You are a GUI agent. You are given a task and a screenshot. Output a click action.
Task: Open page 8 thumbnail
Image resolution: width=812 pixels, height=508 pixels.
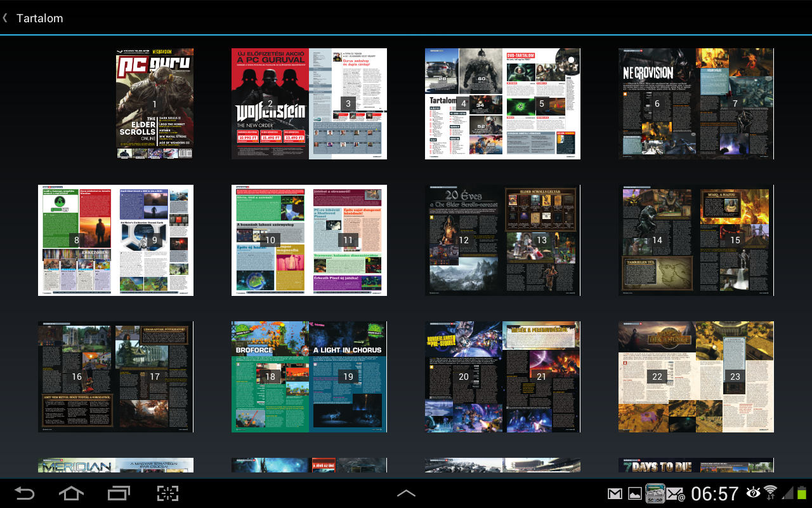[x=77, y=240]
